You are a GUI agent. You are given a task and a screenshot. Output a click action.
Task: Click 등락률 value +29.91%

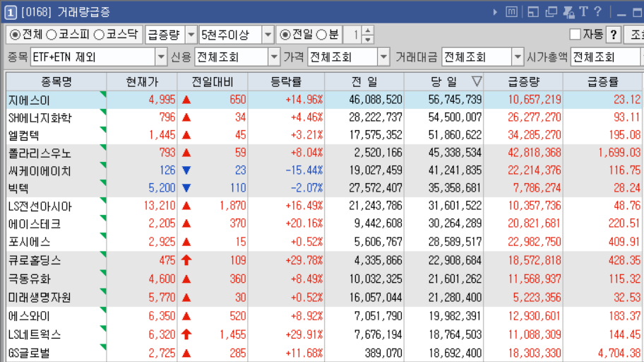pos(304,334)
